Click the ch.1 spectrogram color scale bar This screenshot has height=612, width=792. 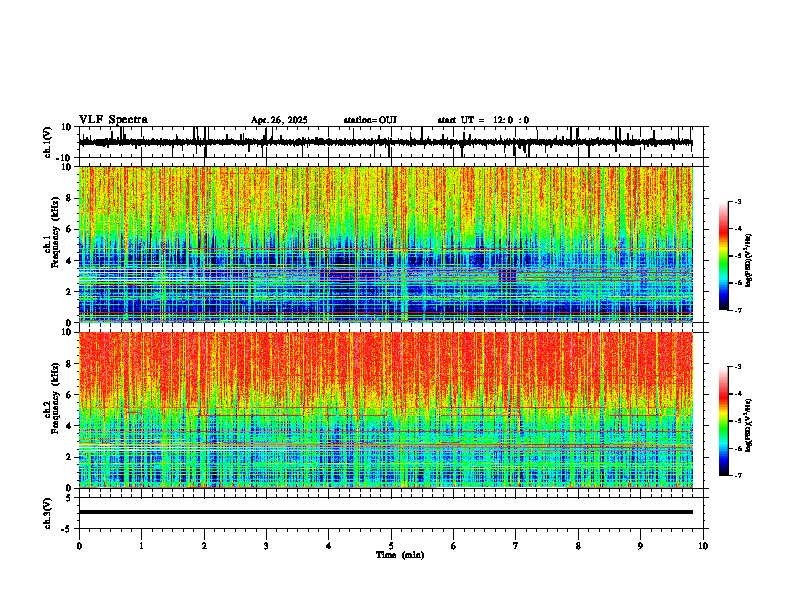coord(724,256)
